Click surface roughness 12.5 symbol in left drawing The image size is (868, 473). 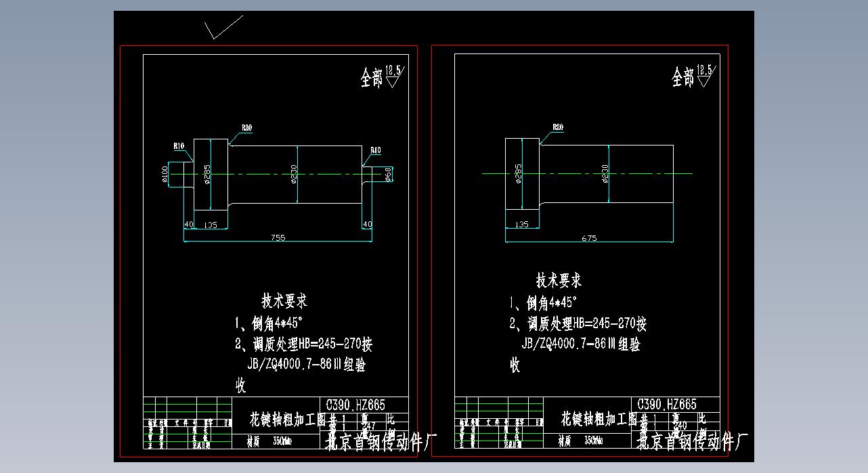(x=393, y=75)
